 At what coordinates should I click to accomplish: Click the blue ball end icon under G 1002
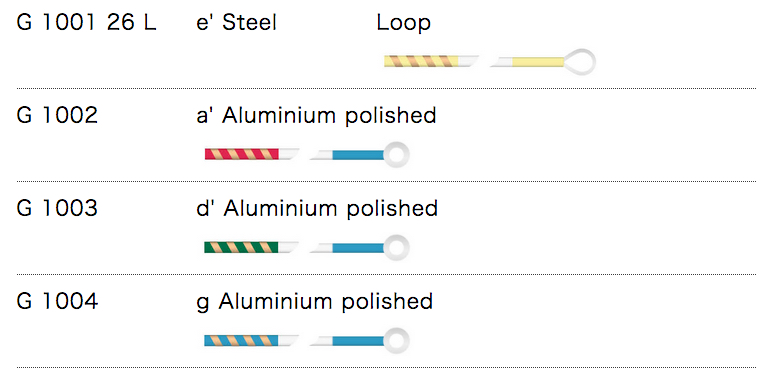coord(360,154)
